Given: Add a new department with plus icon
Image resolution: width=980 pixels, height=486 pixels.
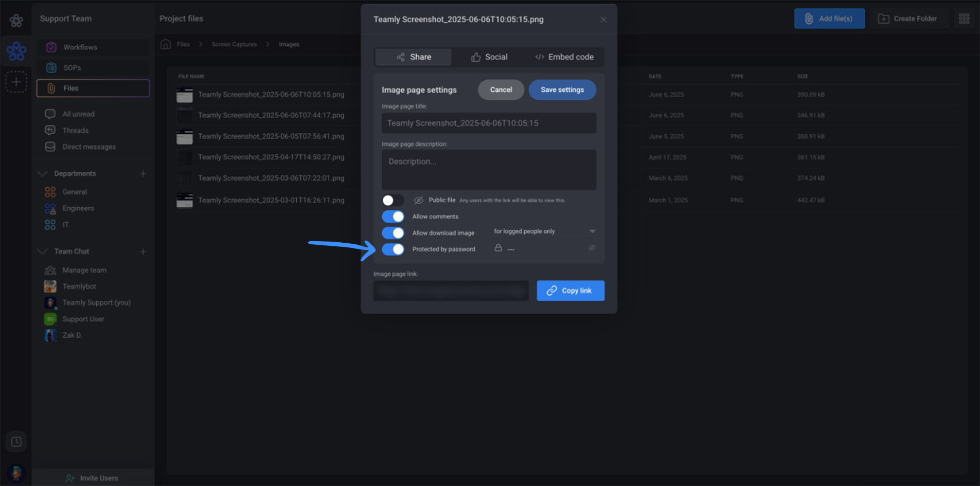Looking at the screenshot, I should (x=143, y=174).
